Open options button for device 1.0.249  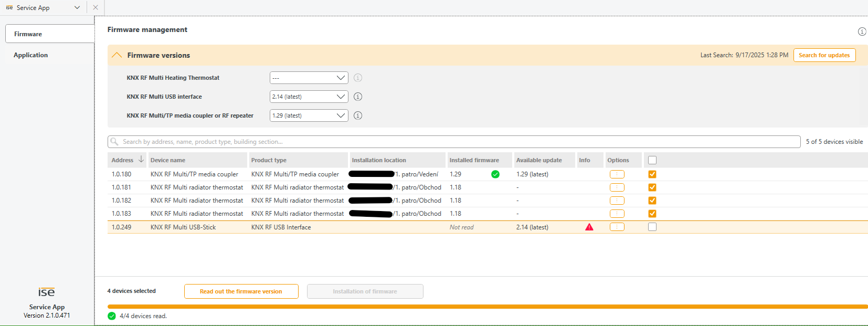(x=617, y=227)
